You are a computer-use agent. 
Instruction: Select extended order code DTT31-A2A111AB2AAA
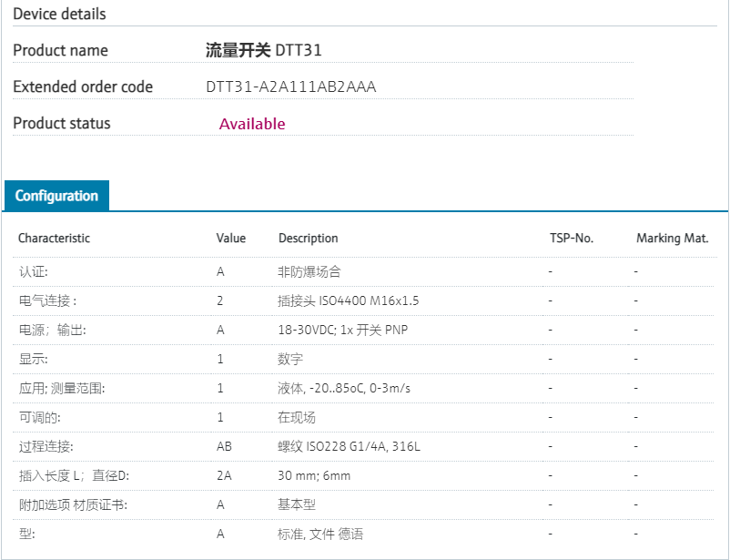pyautogui.click(x=290, y=87)
